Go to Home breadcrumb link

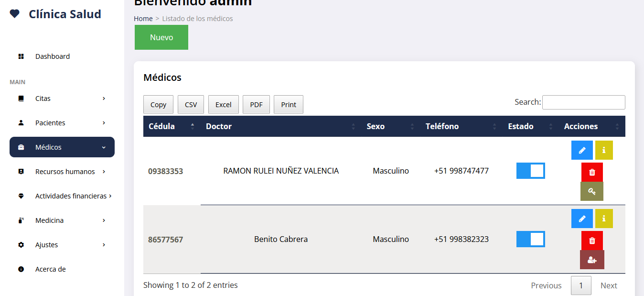(143, 19)
